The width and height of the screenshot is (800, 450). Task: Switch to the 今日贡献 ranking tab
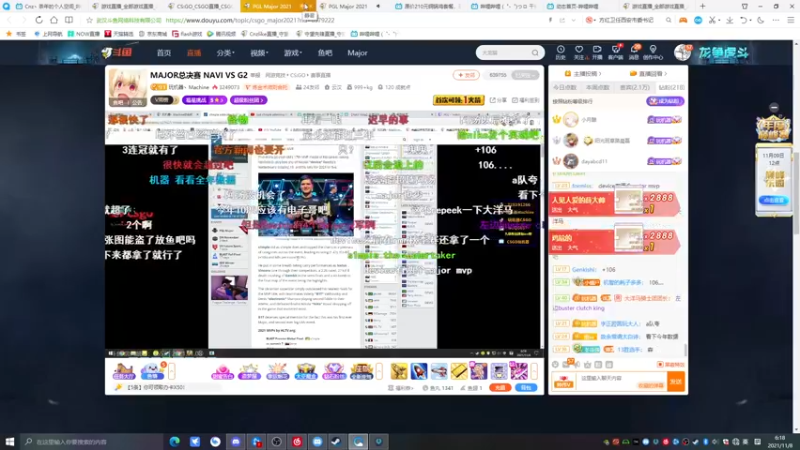pyautogui.click(x=565, y=87)
